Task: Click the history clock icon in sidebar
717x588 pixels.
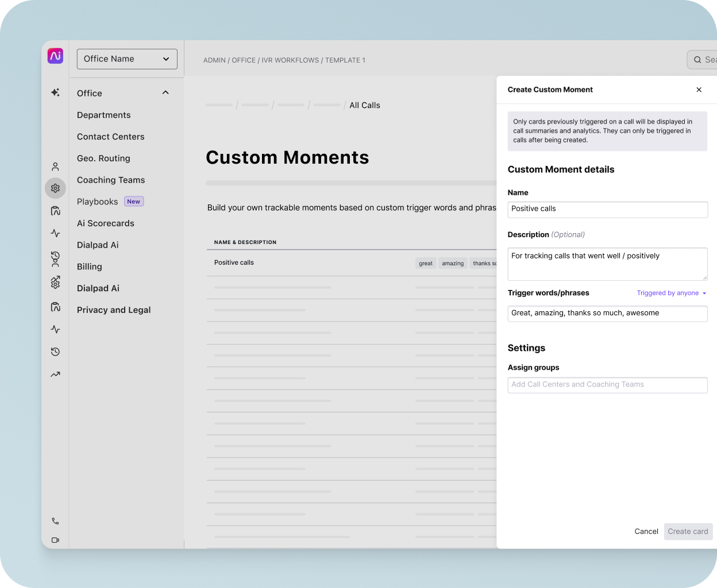Action: pyautogui.click(x=55, y=351)
